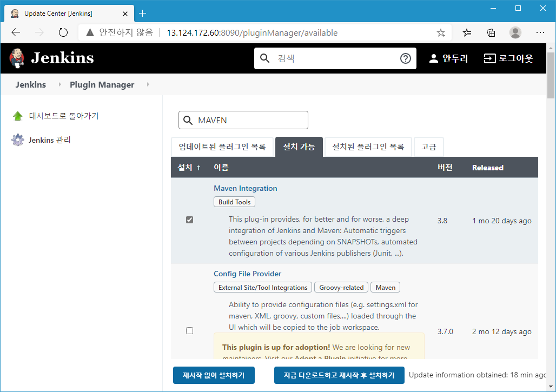Click '2 mo 12 days ago' release text

coord(502,332)
